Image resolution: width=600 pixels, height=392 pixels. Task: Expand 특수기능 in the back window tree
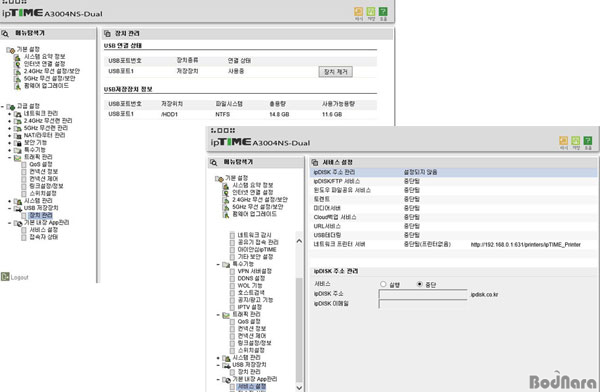tap(10, 150)
